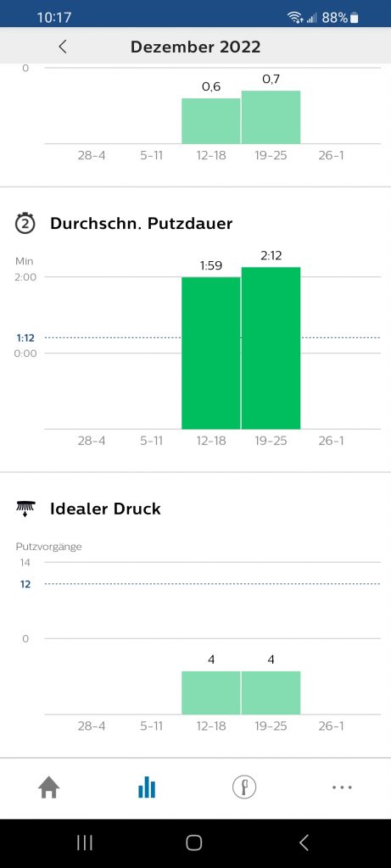Select the 0,7 bar in top chart
This screenshot has height=868, width=391.
click(x=271, y=117)
